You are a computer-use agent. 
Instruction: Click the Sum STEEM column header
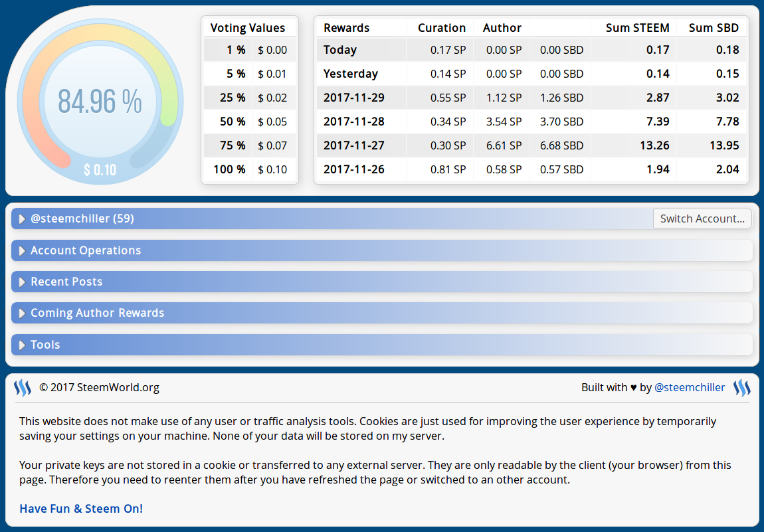pyautogui.click(x=637, y=28)
